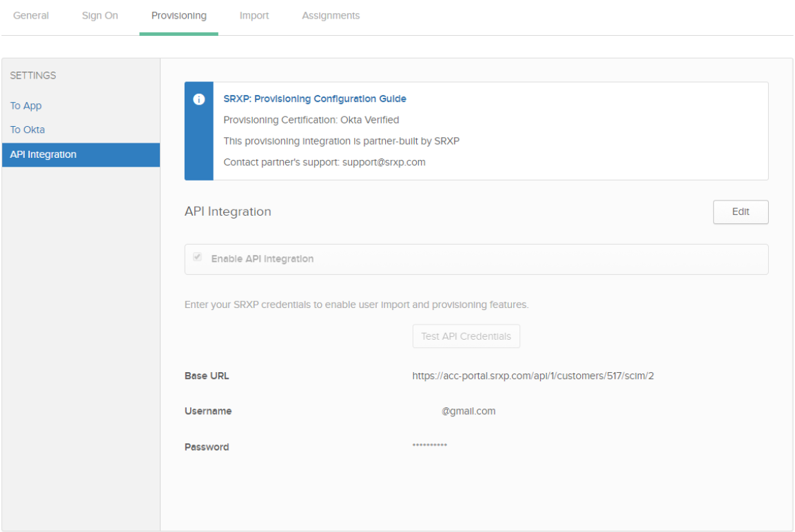Click the masked Password value
This screenshot has width=795, height=532.
[x=430, y=446]
